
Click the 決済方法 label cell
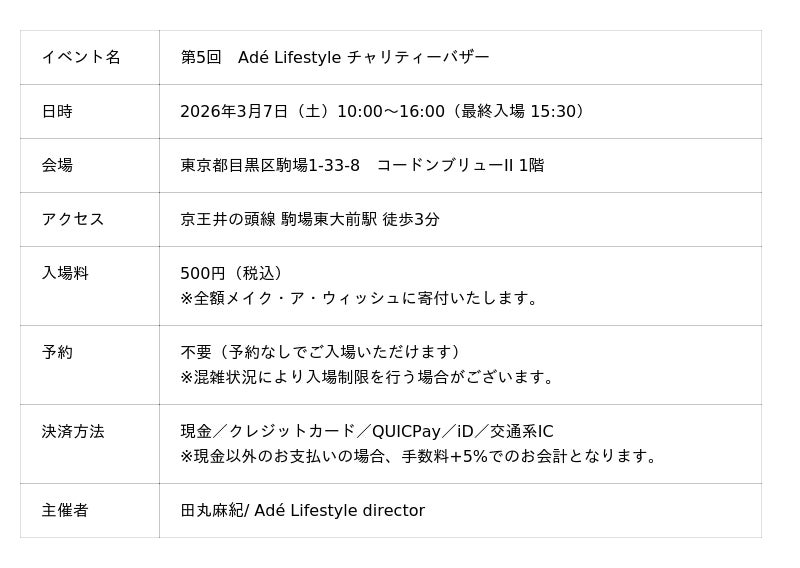(73, 431)
